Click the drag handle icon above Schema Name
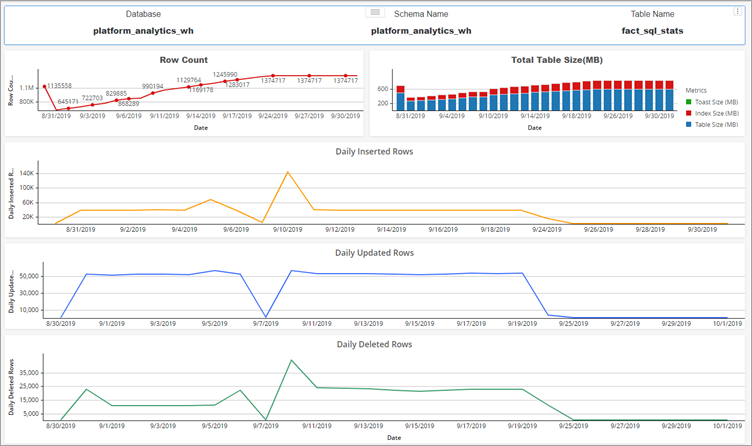Image resolution: width=752 pixels, height=446 pixels. pos(375,12)
